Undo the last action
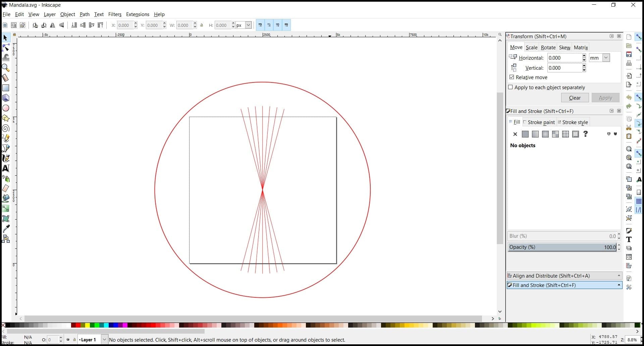 click(x=629, y=98)
